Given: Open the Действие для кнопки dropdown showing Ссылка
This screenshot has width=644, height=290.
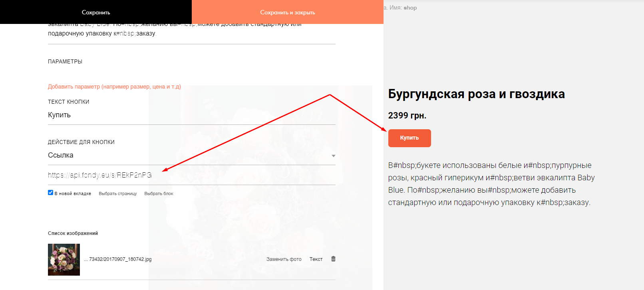Looking at the screenshot, I should 192,155.
